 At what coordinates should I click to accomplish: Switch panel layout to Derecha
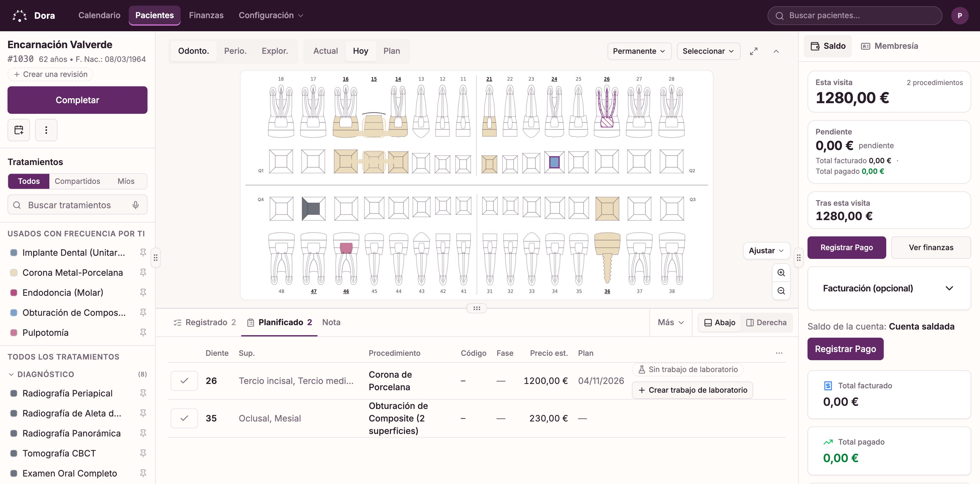click(x=767, y=322)
